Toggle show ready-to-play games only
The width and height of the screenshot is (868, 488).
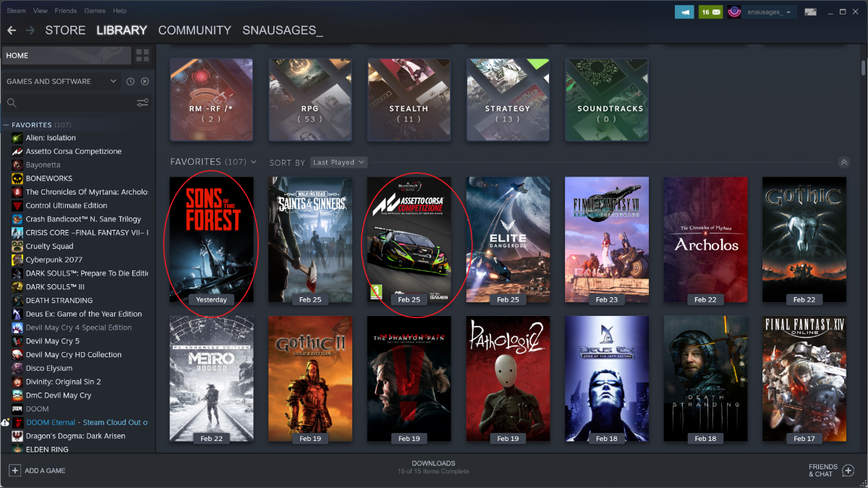(x=145, y=82)
